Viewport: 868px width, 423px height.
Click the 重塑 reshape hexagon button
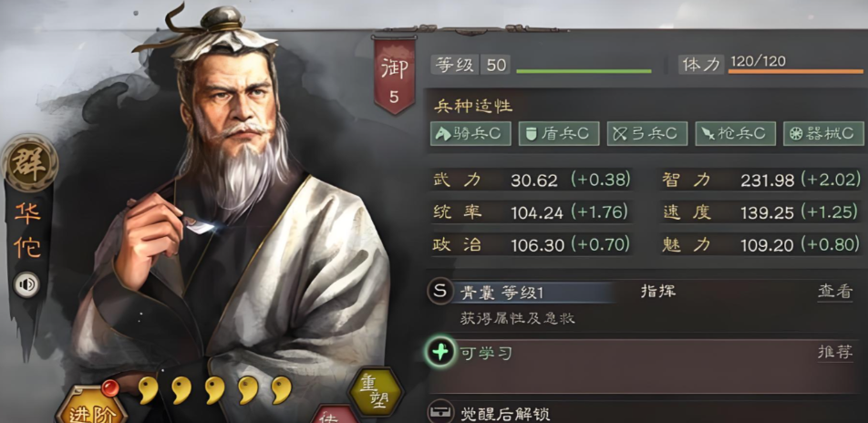tap(376, 392)
